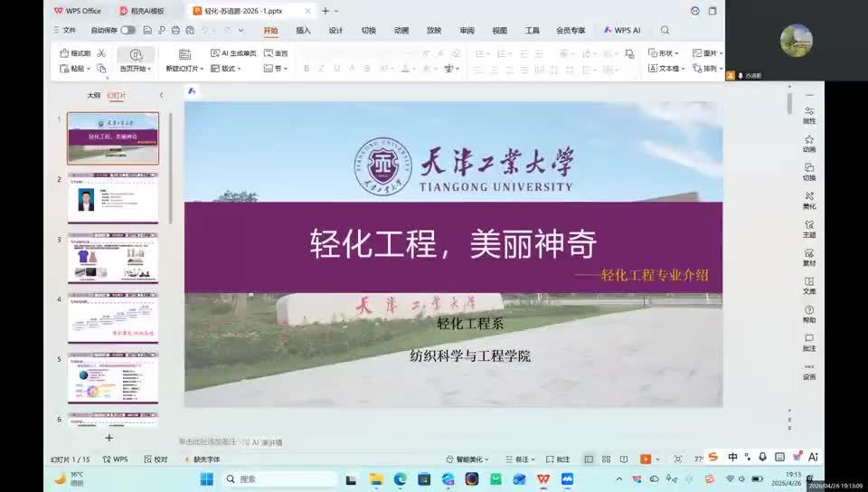
Task: Start slideshow from current slide icon
Action: [x=137, y=54]
